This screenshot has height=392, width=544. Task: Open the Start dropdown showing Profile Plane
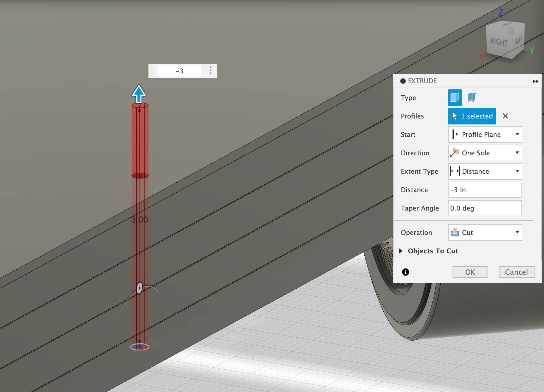coord(485,135)
